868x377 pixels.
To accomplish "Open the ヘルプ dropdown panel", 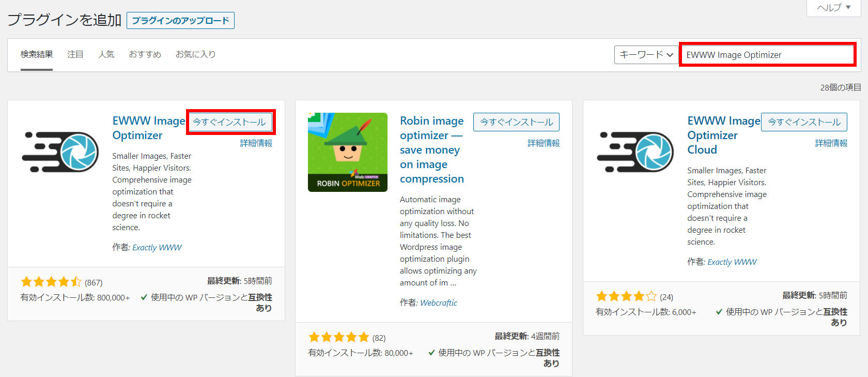I will point(833,8).
